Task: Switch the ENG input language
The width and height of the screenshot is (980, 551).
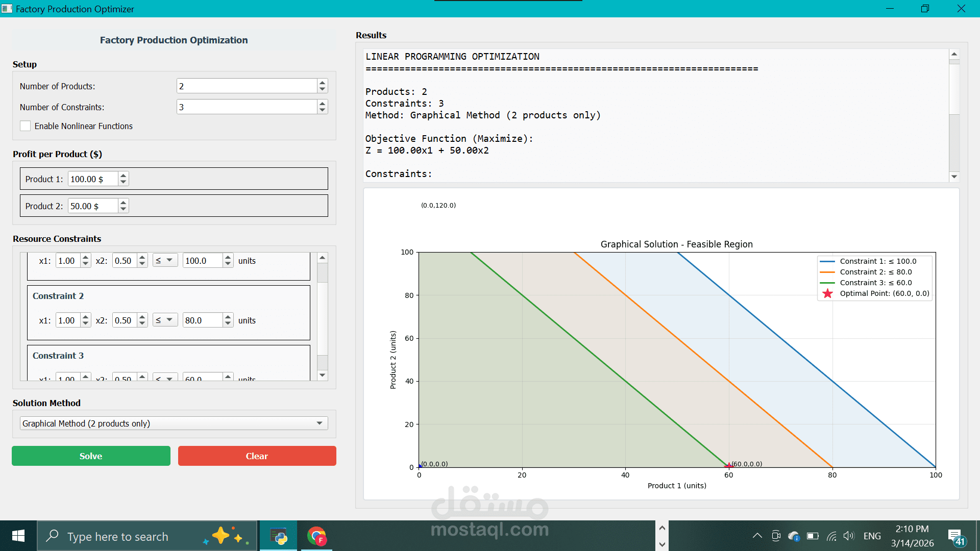Action: pos(872,536)
